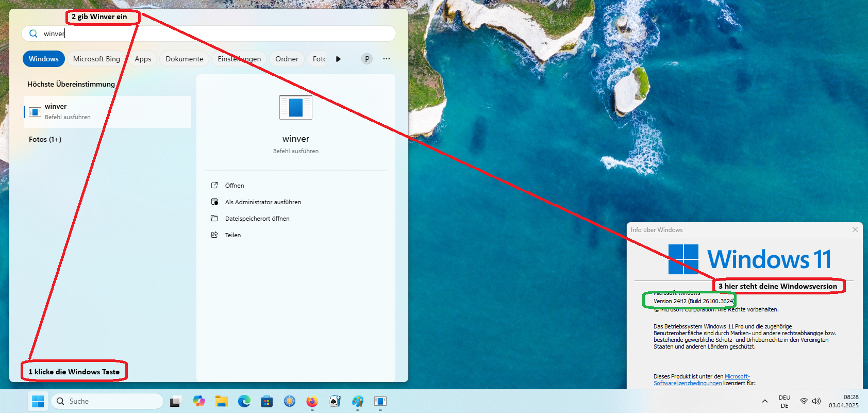The width and height of the screenshot is (868, 413).
Task: Open Microsoft Store from the taskbar
Action: 266,401
